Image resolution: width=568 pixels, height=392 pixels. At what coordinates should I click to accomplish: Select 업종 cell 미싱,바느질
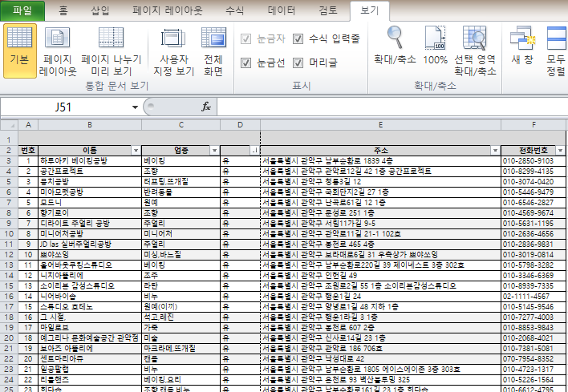point(181,255)
